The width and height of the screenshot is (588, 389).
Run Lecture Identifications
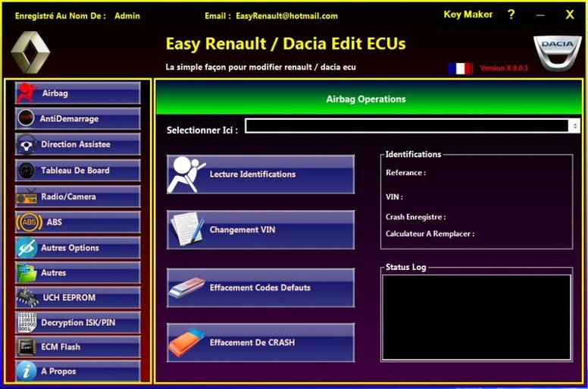(x=261, y=174)
